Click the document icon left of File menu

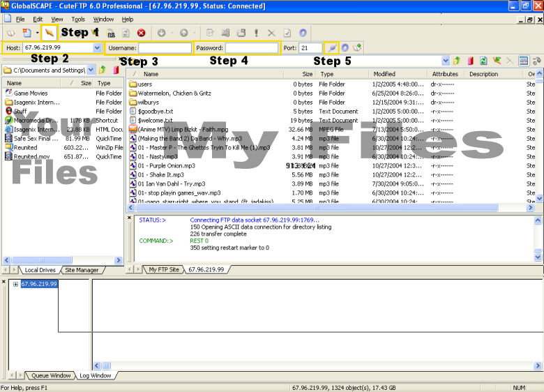coord(8,19)
